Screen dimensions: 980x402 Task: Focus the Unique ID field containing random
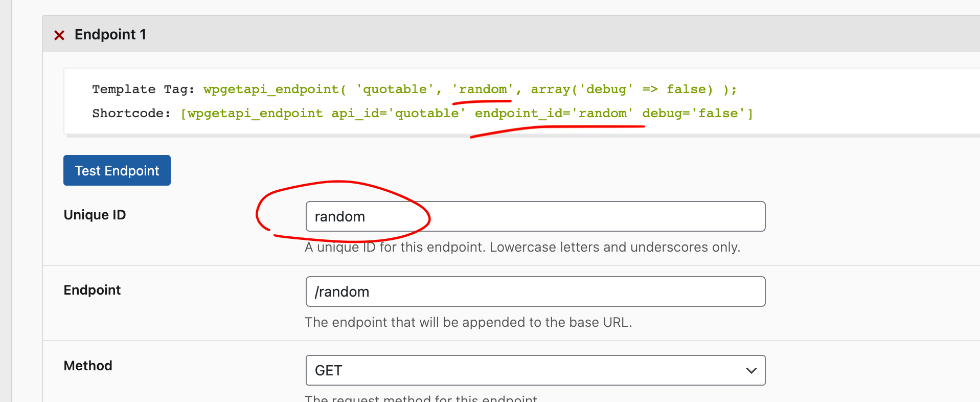535,216
